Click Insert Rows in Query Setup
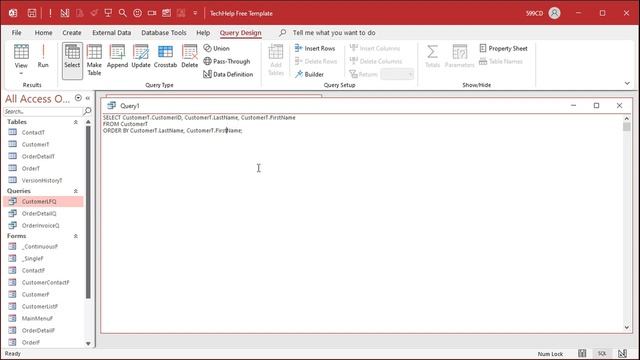This screenshot has width=640, height=360. (x=315, y=48)
